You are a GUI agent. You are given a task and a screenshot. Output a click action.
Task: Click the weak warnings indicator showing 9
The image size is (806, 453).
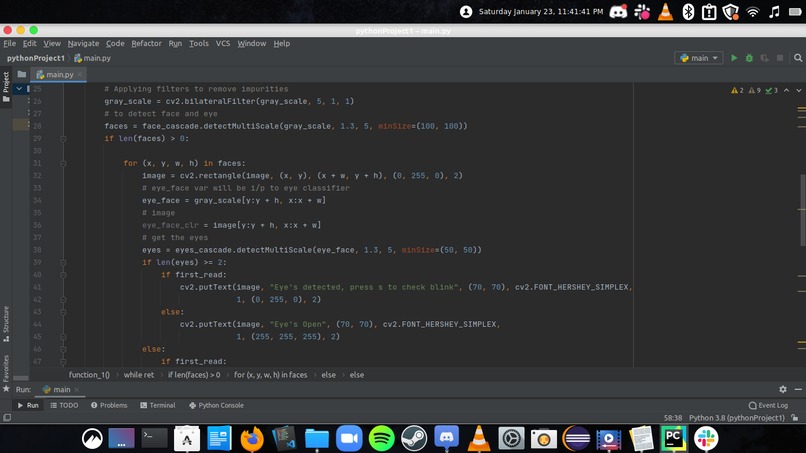(x=754, y=90)
